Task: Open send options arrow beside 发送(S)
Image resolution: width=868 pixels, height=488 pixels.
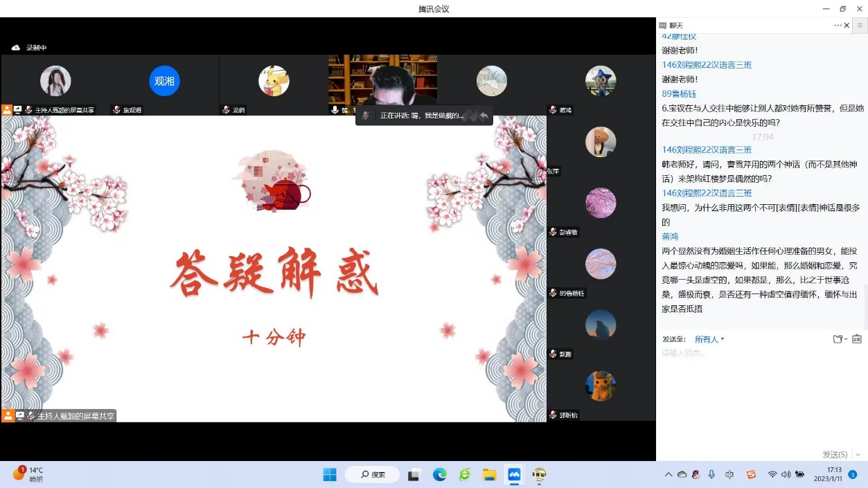Action: click(858, 455)
